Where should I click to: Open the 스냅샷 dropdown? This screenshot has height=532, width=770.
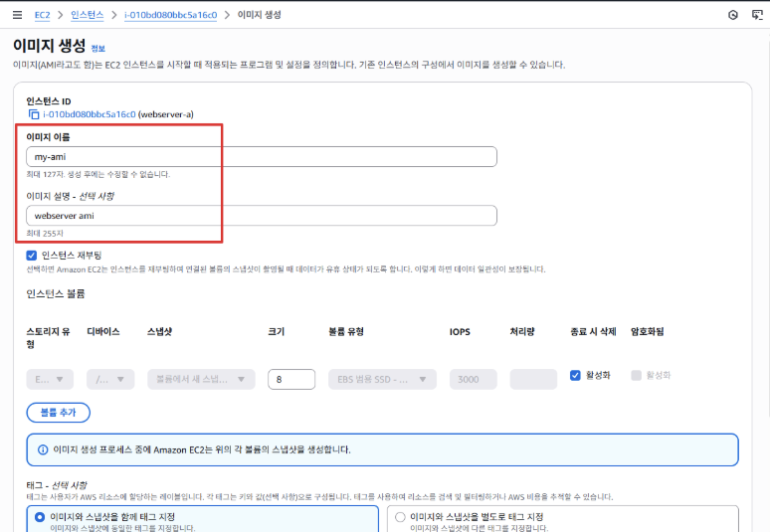[x=201, y=380]
